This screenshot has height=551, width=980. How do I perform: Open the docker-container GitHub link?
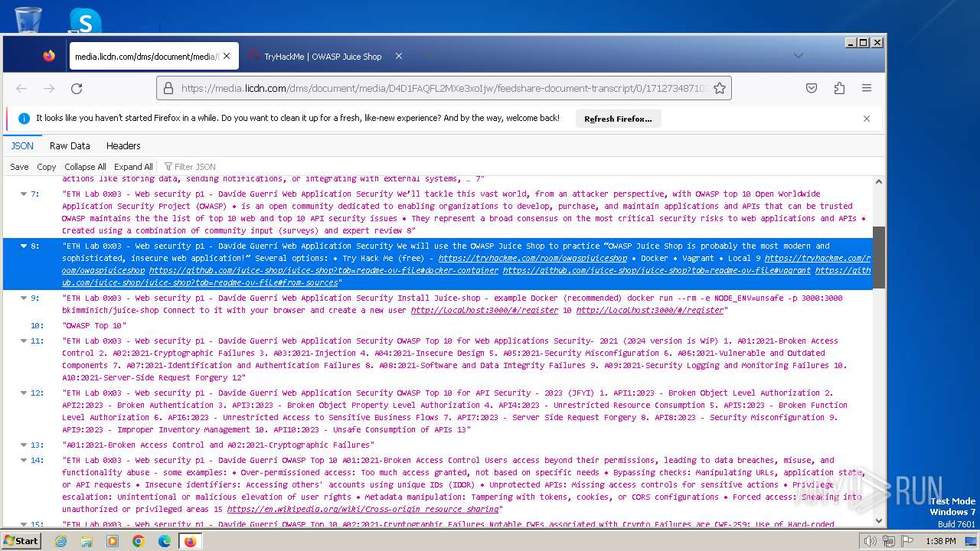323,271
